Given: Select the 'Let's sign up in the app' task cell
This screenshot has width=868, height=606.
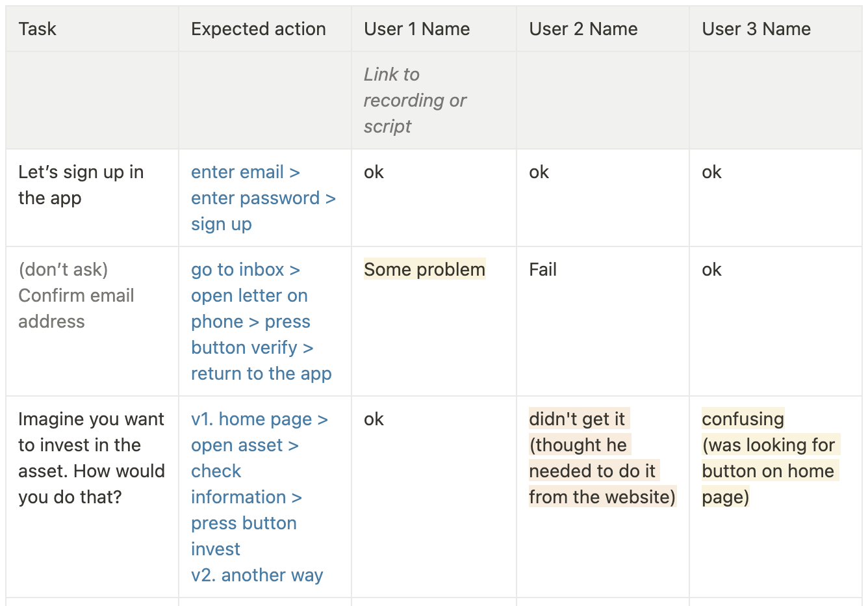Looking at the screenshot, I should point(81,185).
